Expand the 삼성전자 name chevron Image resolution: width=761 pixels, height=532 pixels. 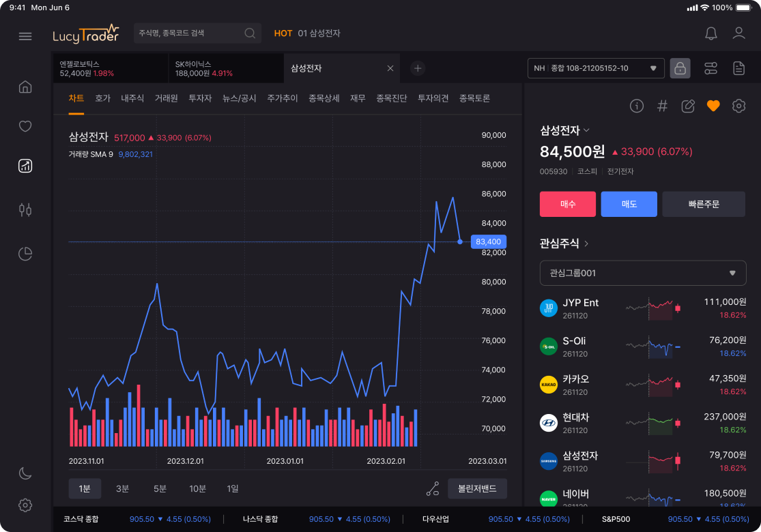coord(586,130)
